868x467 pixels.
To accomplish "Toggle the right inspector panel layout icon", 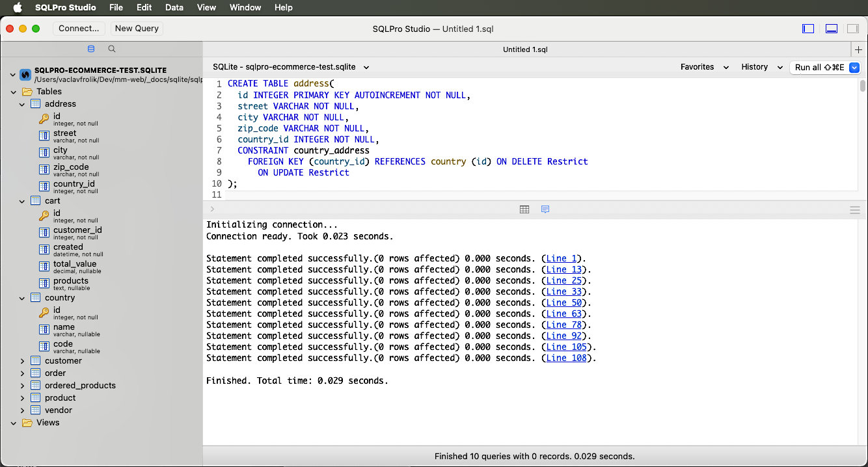I will 852,29.
